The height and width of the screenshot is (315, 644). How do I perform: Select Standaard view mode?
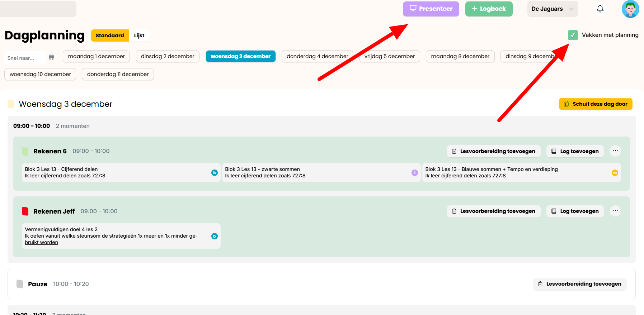110,35
